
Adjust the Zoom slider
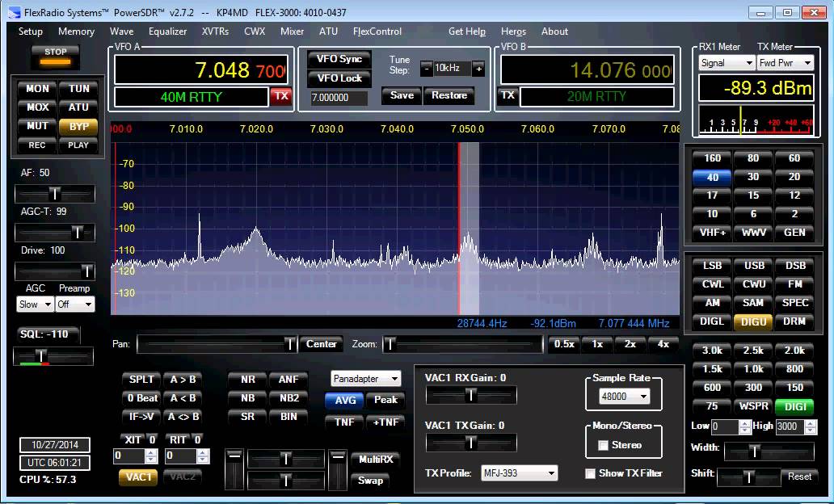pos(463,345)
